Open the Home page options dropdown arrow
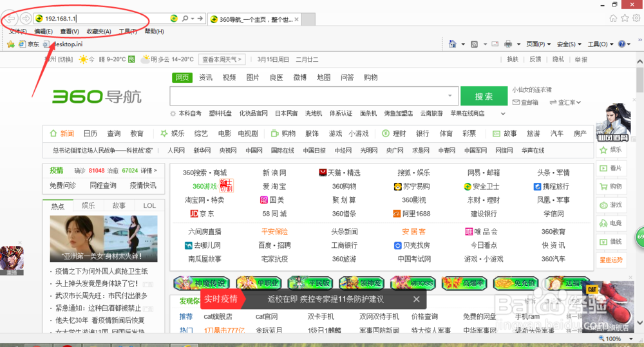This screenshot has width=644, height=347. [x=463, y=44]
